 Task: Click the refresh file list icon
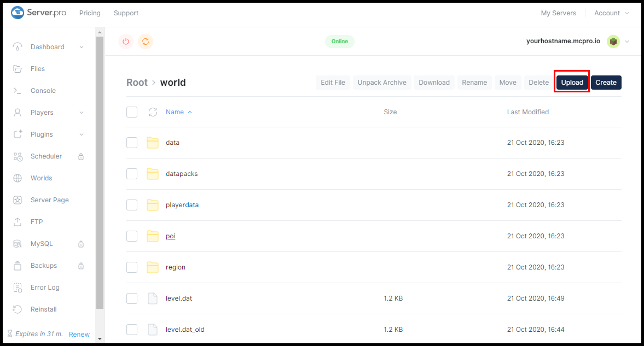coord(153,112)
